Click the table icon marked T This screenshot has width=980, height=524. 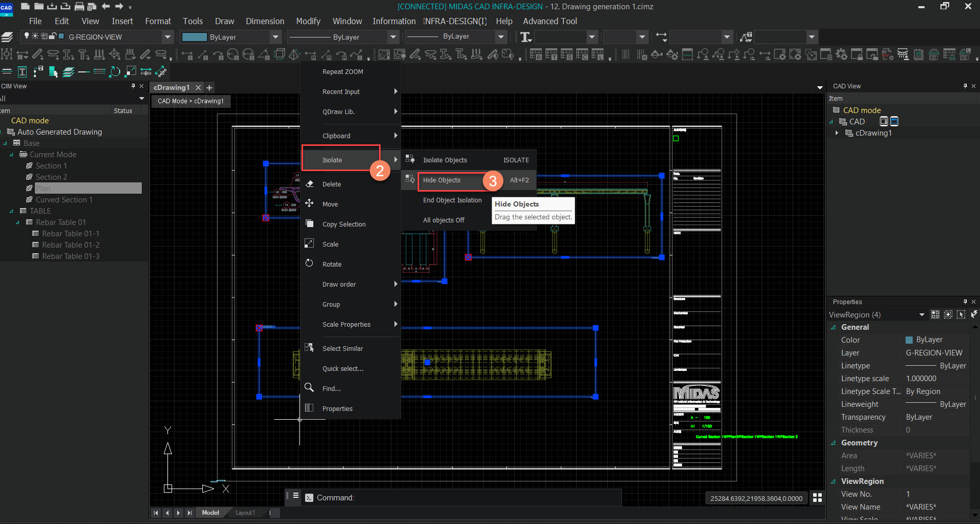[551, 54]
